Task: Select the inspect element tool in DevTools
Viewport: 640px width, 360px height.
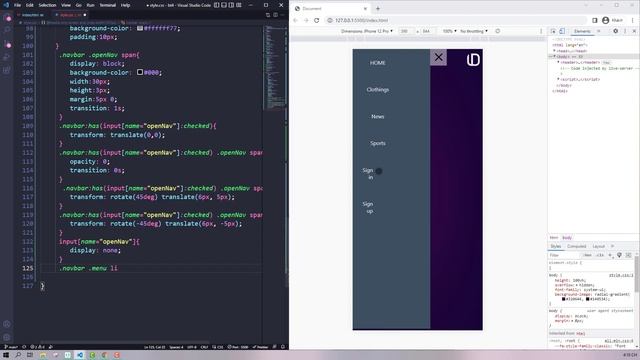Action: click(x=553, y=31)
